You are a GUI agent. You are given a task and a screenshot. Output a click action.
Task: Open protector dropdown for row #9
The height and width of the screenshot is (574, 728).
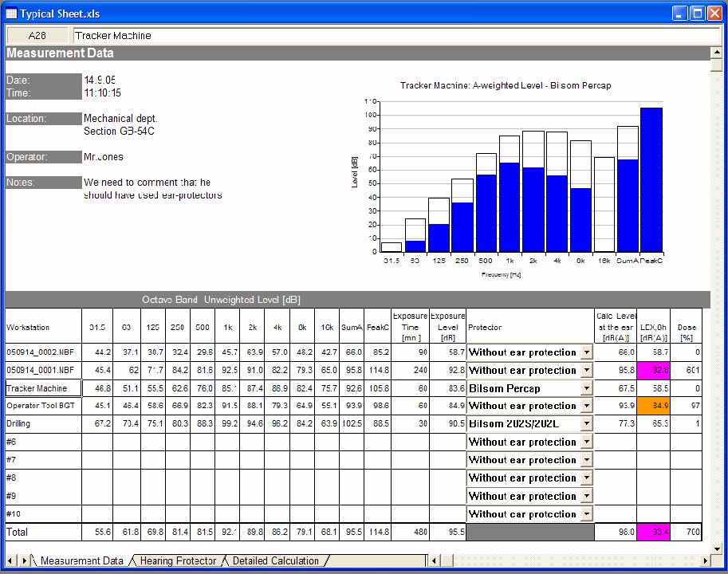(587, 496)
